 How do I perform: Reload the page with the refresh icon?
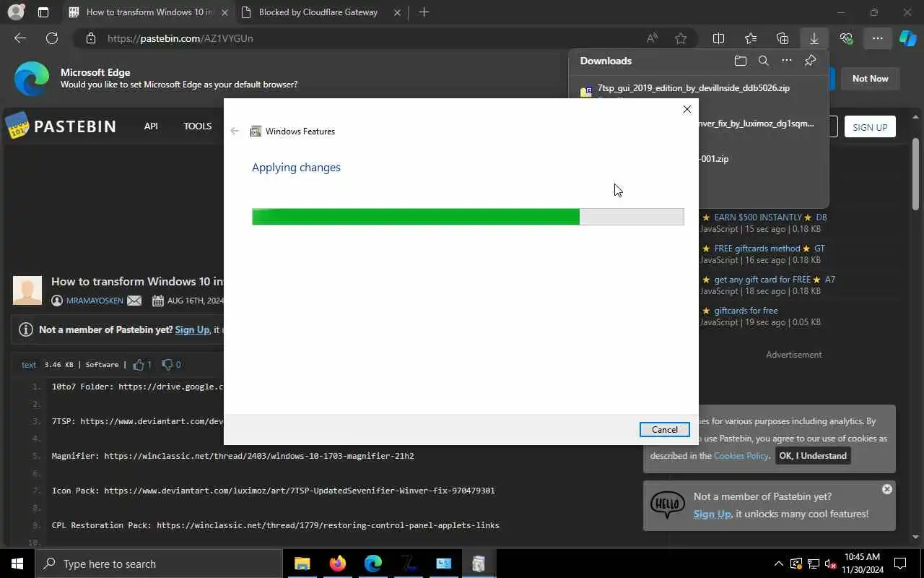point(52,38)
